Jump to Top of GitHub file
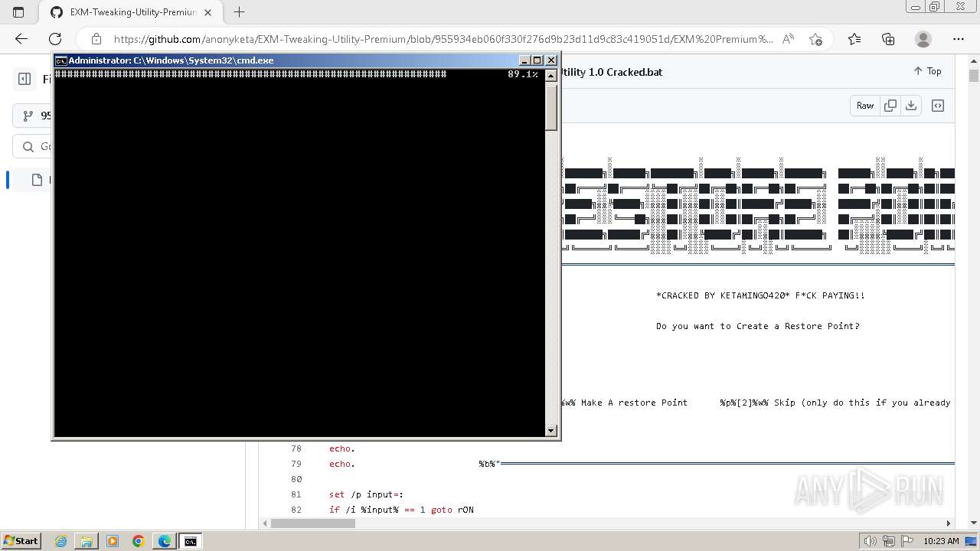980x551 pixels. pyautogui.click(x=927, y=71)
